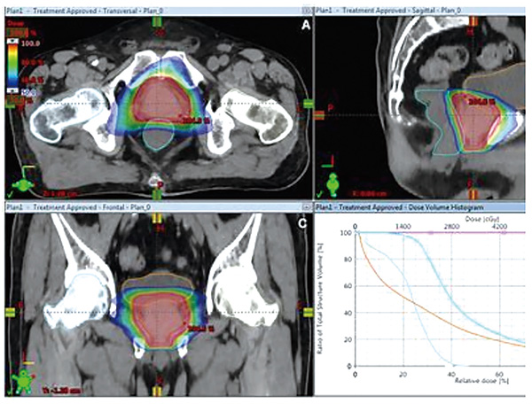Screen dimensions: 532x404
Task: Click the Relative dose [%] axis label
Action: pyautogui.click(x=481, y=381)
